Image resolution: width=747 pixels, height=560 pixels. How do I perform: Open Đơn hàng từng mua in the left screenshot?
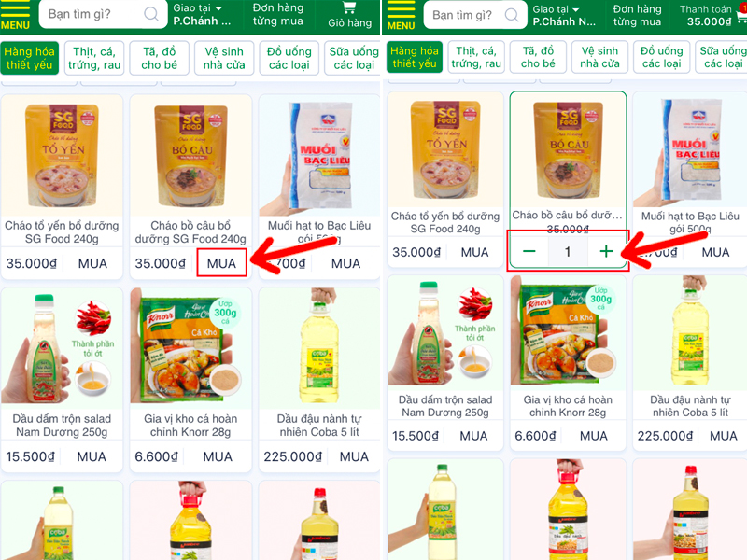[277, 15]
